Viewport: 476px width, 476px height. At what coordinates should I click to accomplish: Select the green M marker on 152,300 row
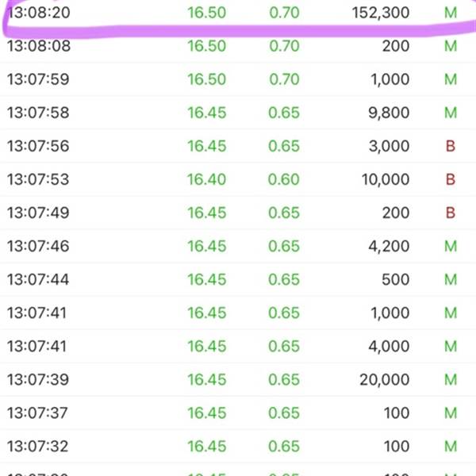pyautogui.click(x=451, y=13)
